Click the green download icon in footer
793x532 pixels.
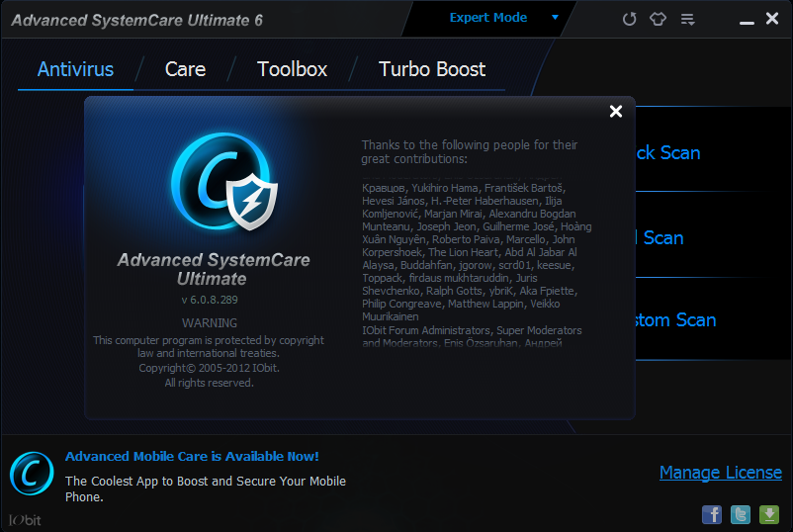point(769,515)
